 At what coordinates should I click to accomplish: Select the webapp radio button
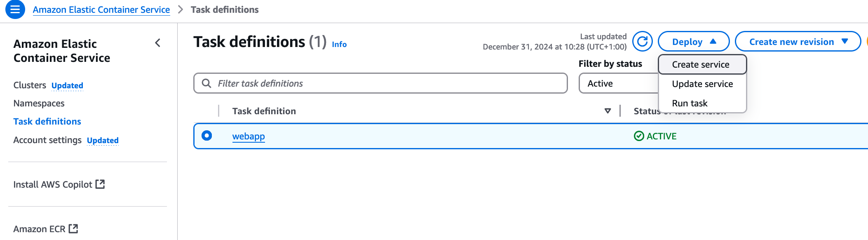click(207, 136)
